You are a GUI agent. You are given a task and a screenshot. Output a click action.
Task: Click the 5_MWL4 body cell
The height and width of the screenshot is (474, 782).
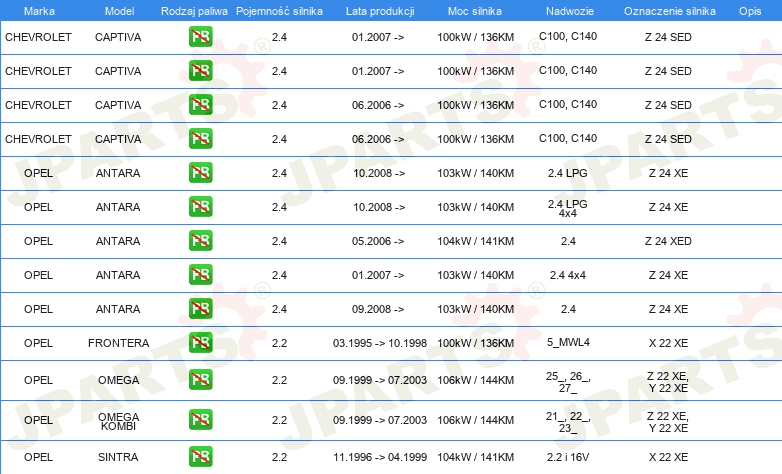[569, 342]
